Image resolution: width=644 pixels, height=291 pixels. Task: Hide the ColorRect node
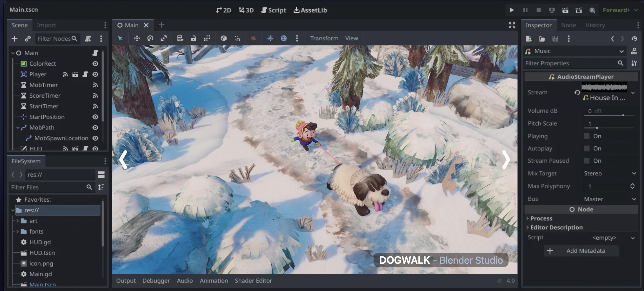[x=95, y=64]
